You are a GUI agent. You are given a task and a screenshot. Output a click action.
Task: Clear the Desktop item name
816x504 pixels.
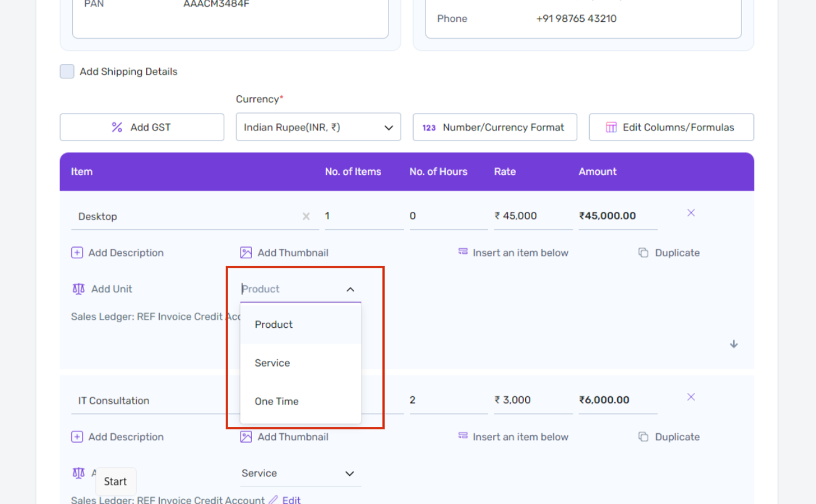(306, 216)
